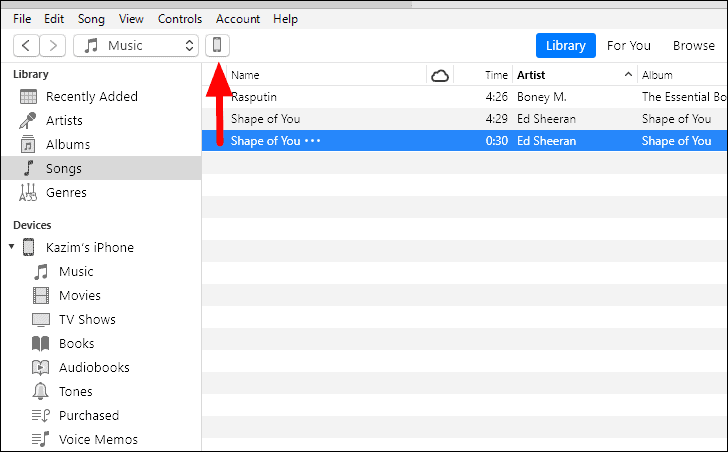728x452 pixels.
Task: Select Albums label in Library sidebar
Action: (x=68, y=144)
